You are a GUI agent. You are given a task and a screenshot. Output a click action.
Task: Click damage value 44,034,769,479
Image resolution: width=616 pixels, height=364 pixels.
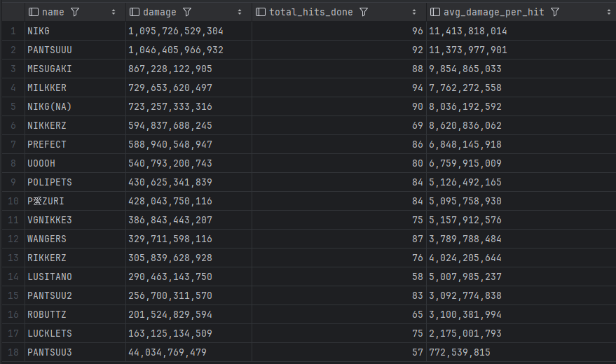167,352
